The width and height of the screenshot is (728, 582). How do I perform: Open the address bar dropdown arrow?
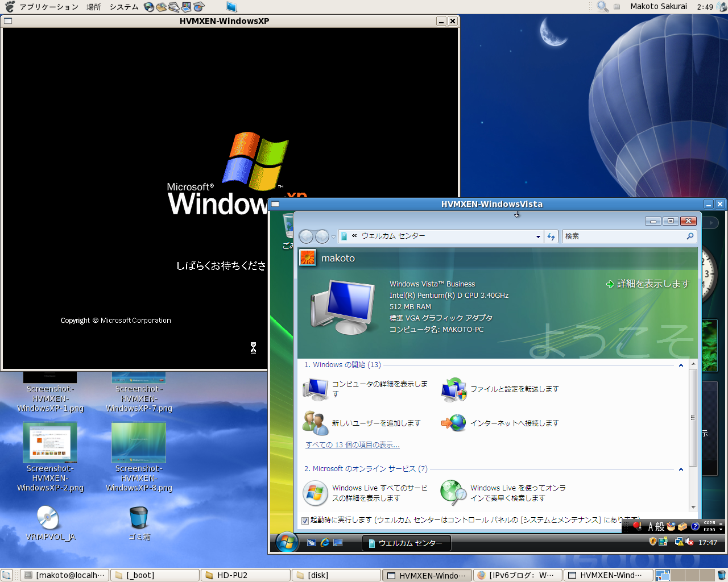(x=538, y=236)
